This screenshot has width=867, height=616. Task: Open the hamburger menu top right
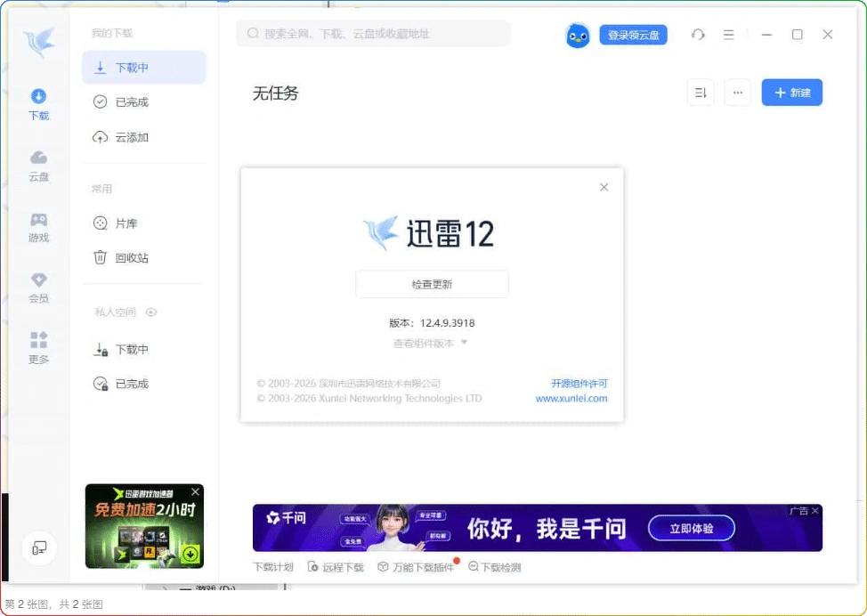tap(730, 34)
